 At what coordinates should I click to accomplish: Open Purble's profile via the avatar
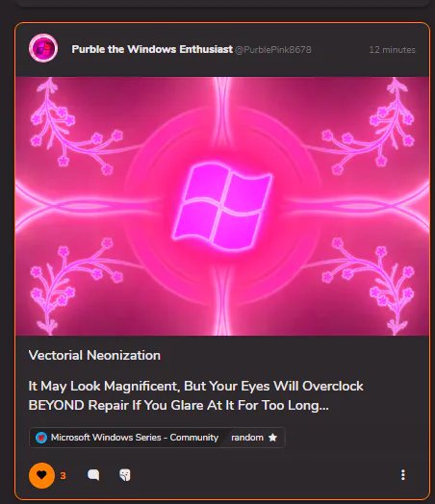tap(43, 48)
